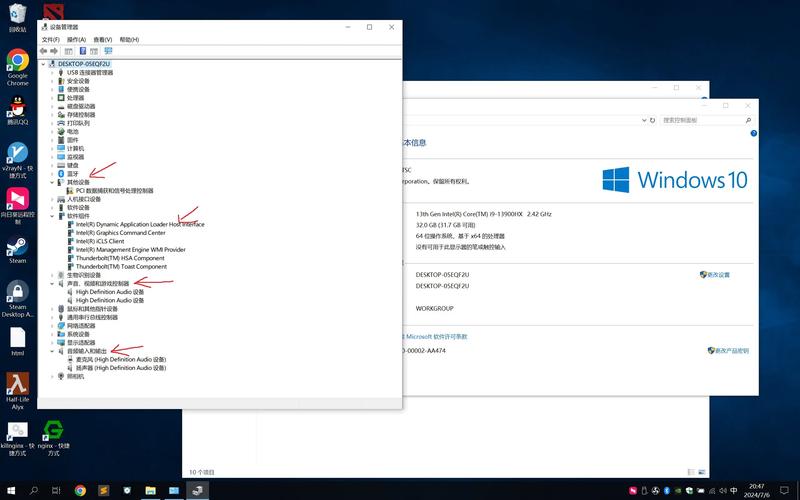Open the Steam desktop icon
The width and height of the screenshot is (800, 500).
17,249
